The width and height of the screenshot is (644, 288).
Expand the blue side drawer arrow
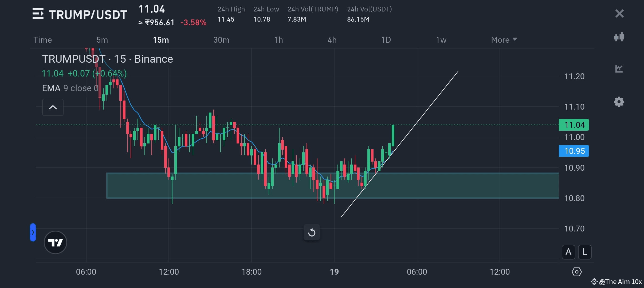33,232
